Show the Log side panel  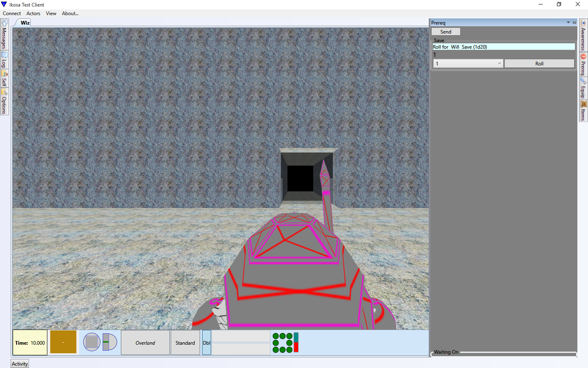pyautogui.click(x=4, y=60)
